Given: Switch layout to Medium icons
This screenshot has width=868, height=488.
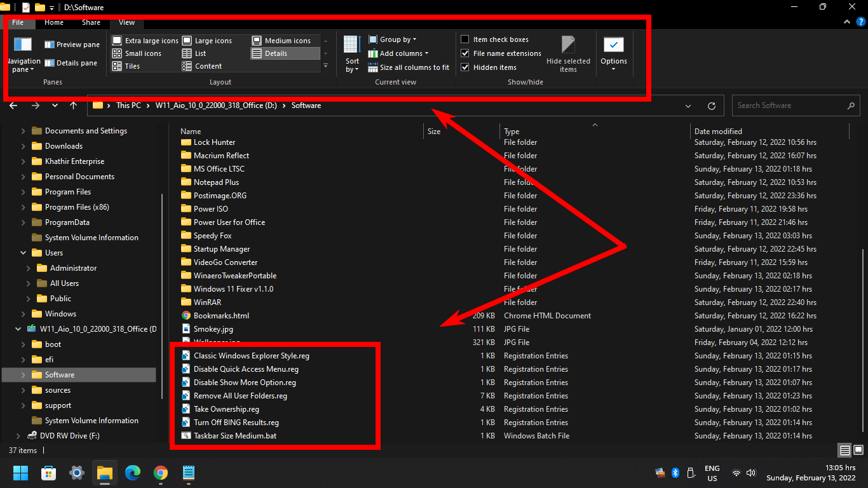Looking at the screenshot, I should [x=281, y=41].
